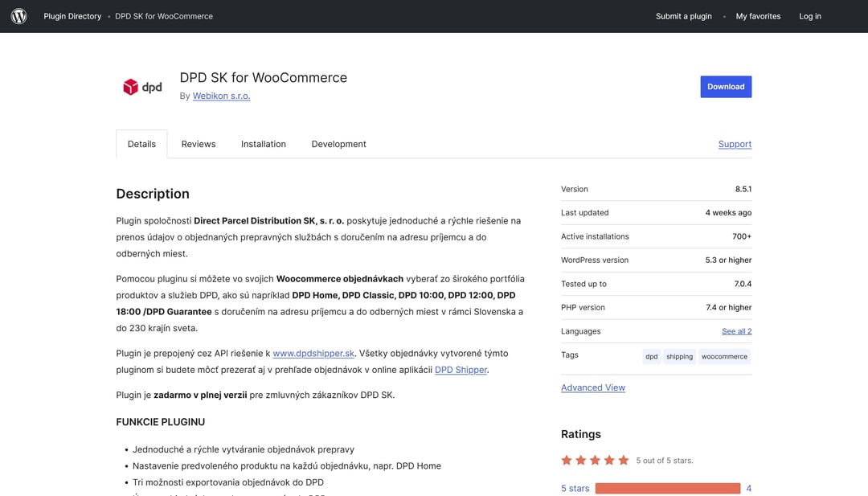Click the 5 stars rating link
This screenshot has width=868, height=496.
575,488
